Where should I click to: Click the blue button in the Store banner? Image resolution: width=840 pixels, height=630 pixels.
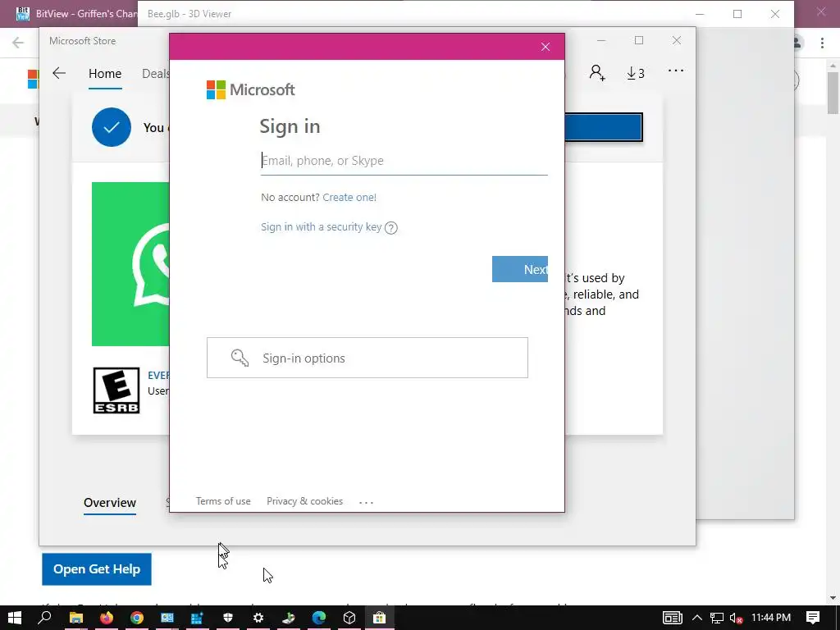603,127
